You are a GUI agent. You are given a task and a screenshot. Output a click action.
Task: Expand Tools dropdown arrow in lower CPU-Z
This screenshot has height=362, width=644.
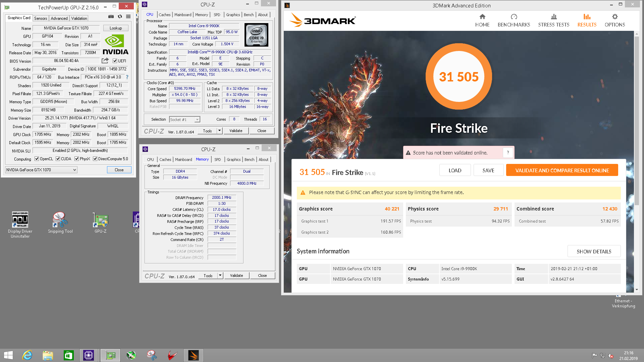[x=220, y=276]
